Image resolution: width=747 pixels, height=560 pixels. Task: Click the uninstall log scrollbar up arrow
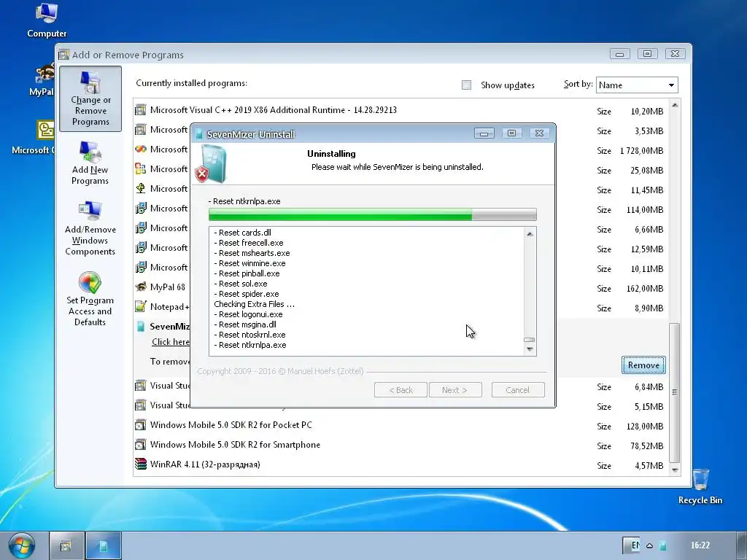pos(530,234)
